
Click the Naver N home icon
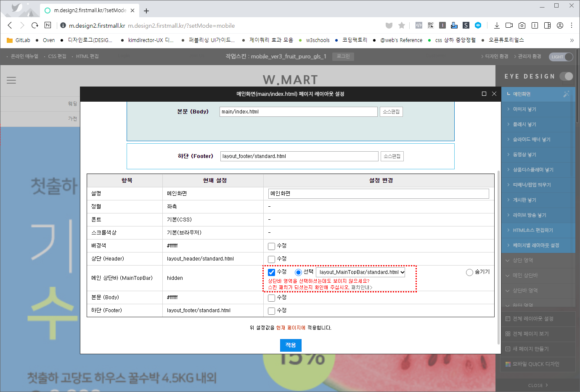click(48, 25)
